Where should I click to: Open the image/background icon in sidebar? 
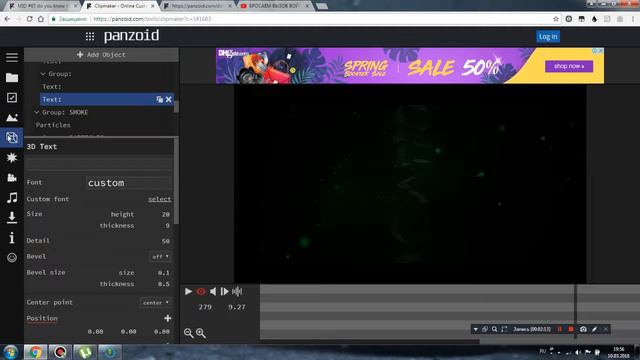coord(12,118)
